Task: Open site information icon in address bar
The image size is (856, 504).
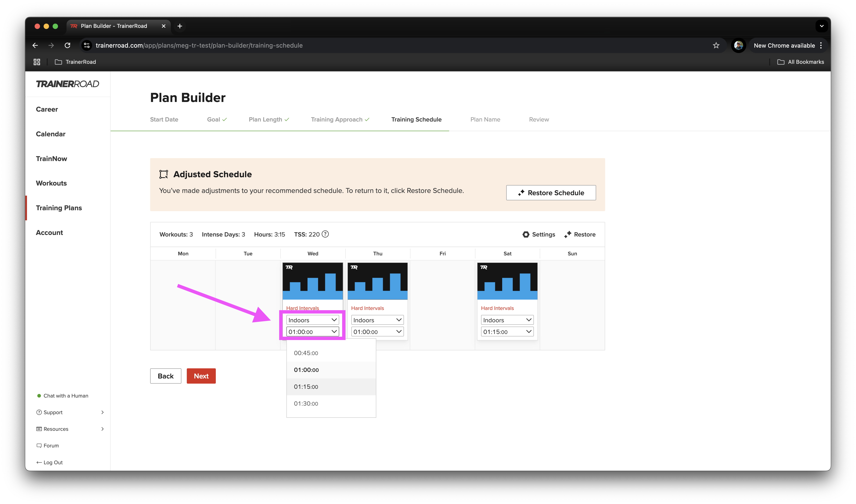Action: [x=87, y=46]
